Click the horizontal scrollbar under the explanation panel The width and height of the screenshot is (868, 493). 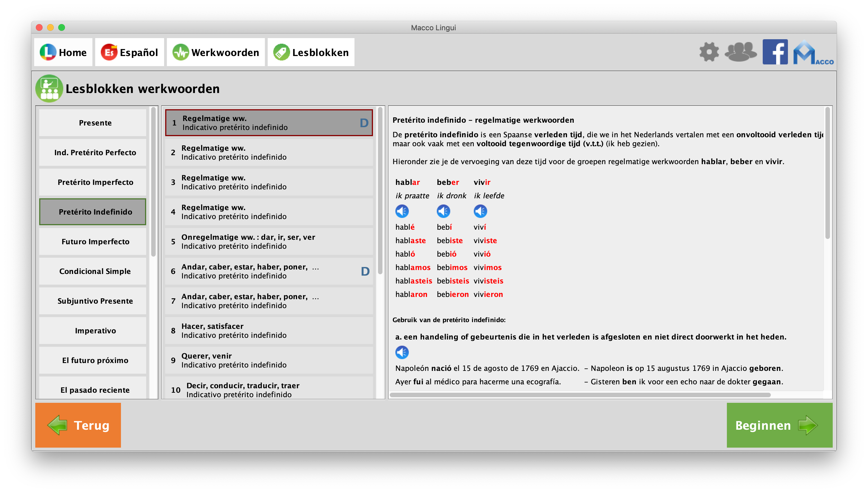pos(580,395)
